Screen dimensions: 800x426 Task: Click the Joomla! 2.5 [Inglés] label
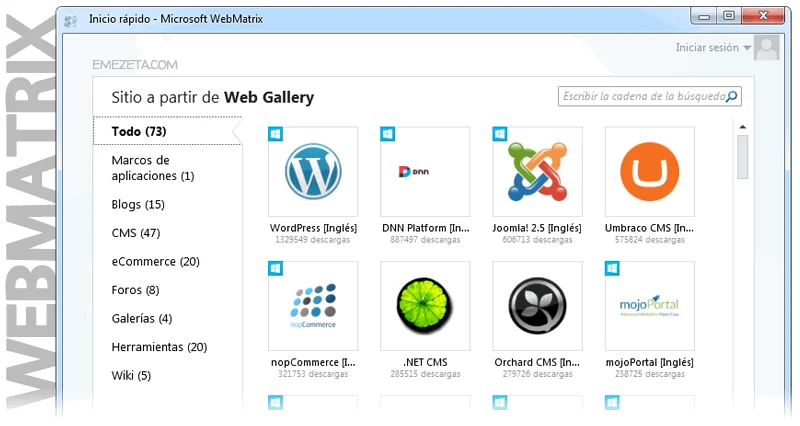(537, 228)
